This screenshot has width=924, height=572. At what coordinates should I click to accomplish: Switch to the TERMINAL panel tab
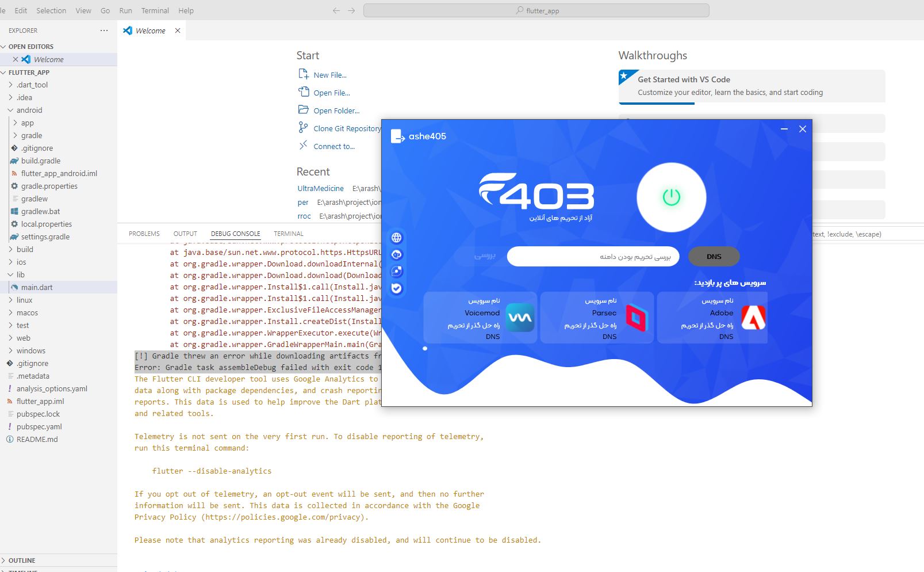point(289,234)
